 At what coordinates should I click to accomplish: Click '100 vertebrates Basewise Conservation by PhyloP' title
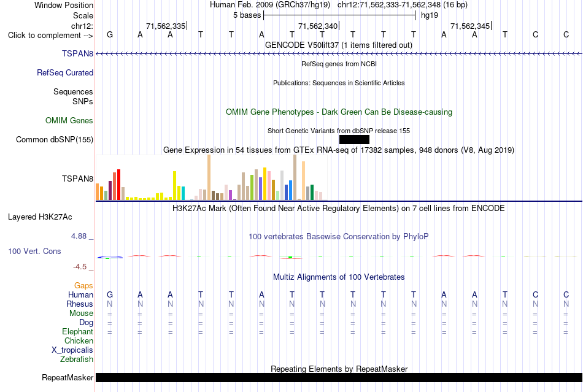[x=338, y=237]
